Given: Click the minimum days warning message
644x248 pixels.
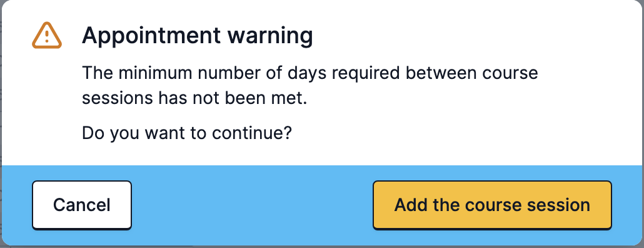Looking at the screenshot, I should [x=310, y=86].
